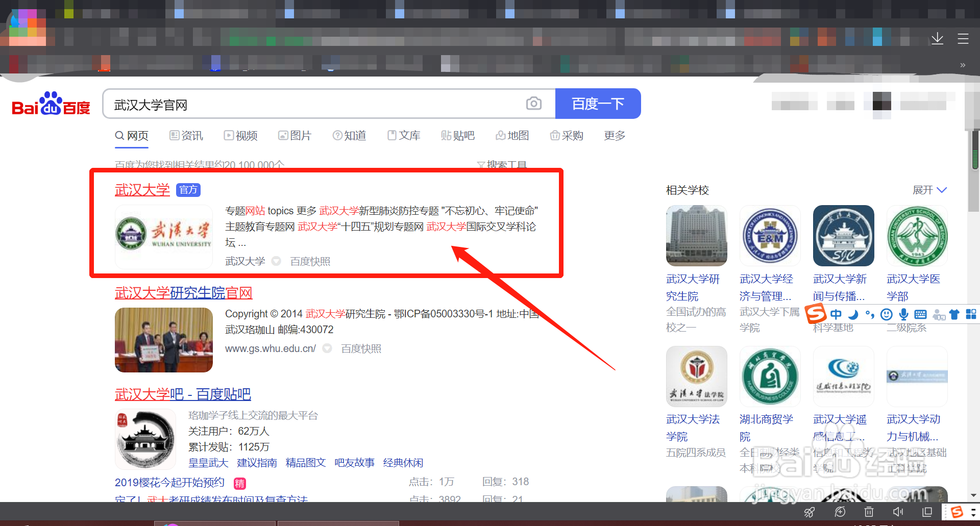Viewport: 980px width, 526px height.
Task: Click the 武汉大学吧 tieba avatar image
Action: click(146, 439)
